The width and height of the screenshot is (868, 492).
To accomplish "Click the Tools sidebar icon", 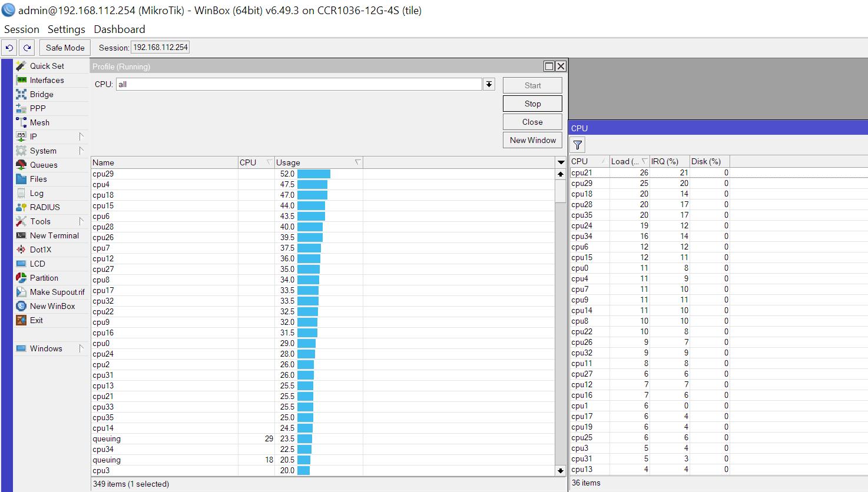I will (x=21, y=221).
